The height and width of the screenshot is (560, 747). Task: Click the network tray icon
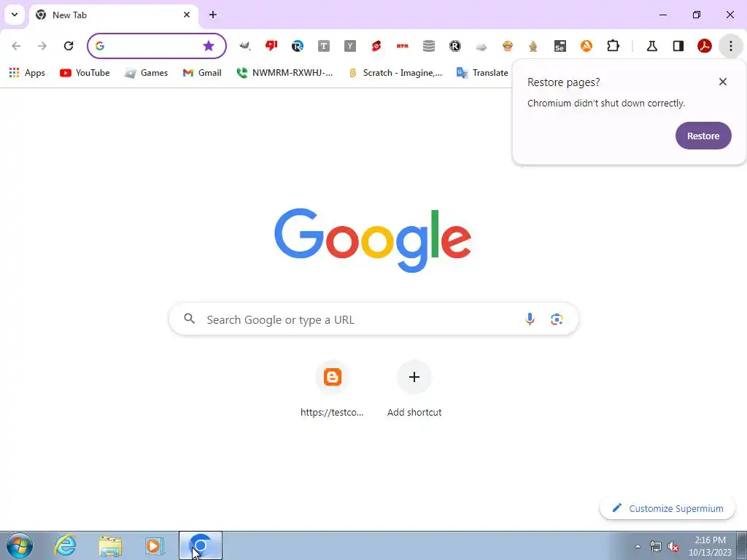pyautogui.click(x=656, y=546)
